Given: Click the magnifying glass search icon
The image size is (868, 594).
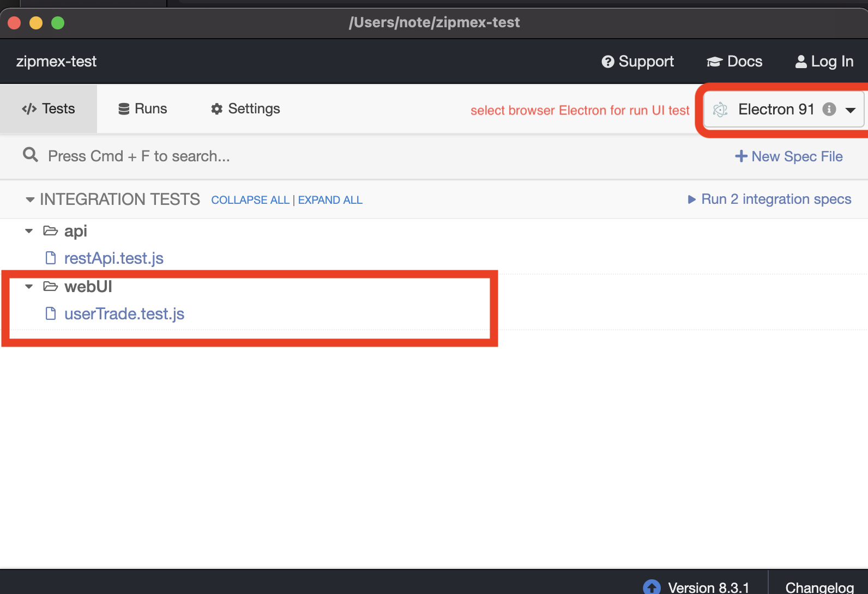Looking at the screenshot, I should (31, 155).
